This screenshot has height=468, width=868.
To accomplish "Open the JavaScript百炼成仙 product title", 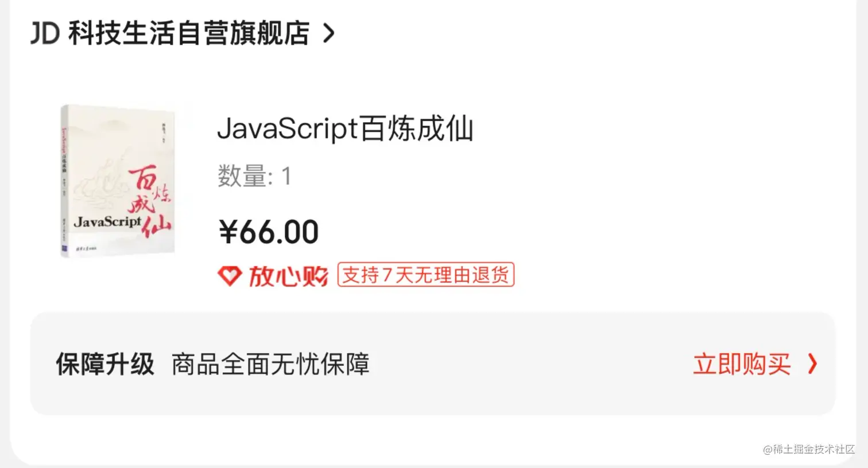I will [x=346, y=128].
